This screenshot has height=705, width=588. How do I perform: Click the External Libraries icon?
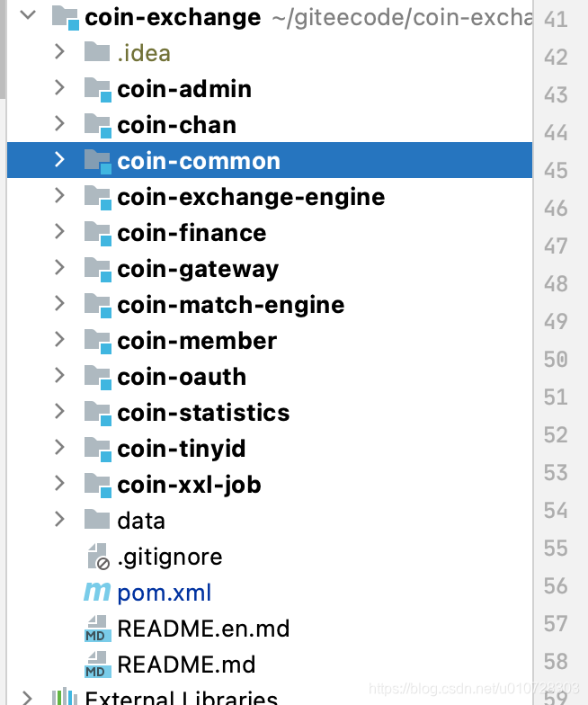[x=65, y=696]
